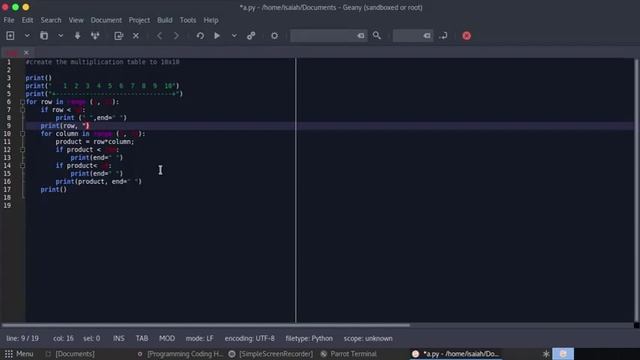Clear the goto-line field
The image size is (640, 360).
pyautogui.click(x=427, y=36)
